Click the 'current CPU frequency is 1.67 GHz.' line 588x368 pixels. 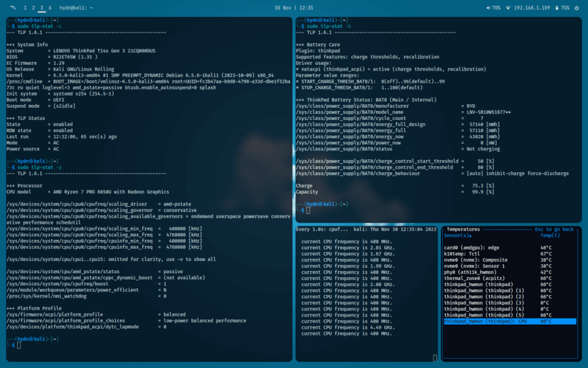point(348,254)
